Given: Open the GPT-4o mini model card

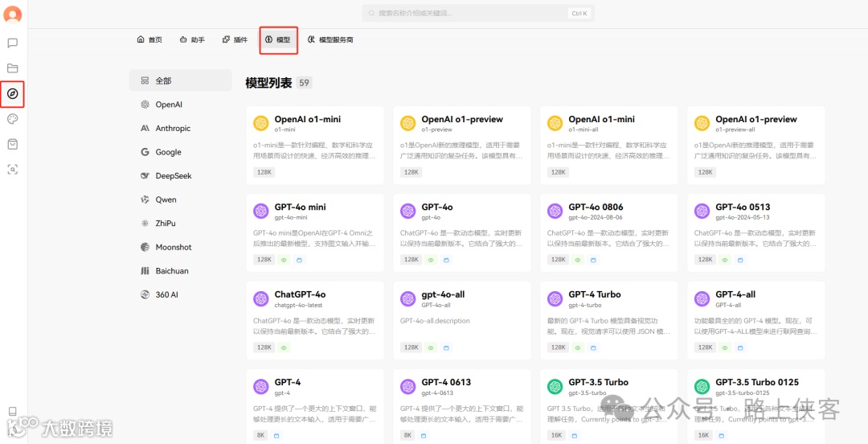Looking at the screenshot, I should tap(315, 232).
